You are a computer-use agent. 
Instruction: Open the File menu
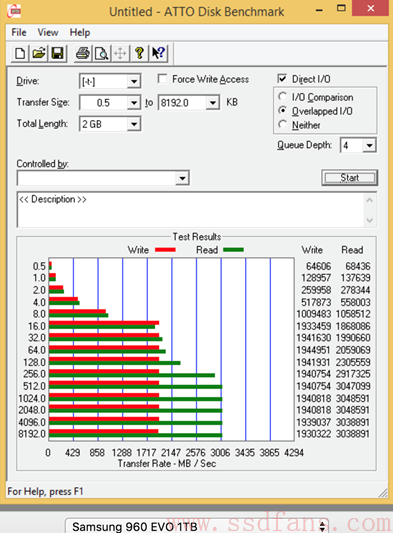(x=19, y=33)
